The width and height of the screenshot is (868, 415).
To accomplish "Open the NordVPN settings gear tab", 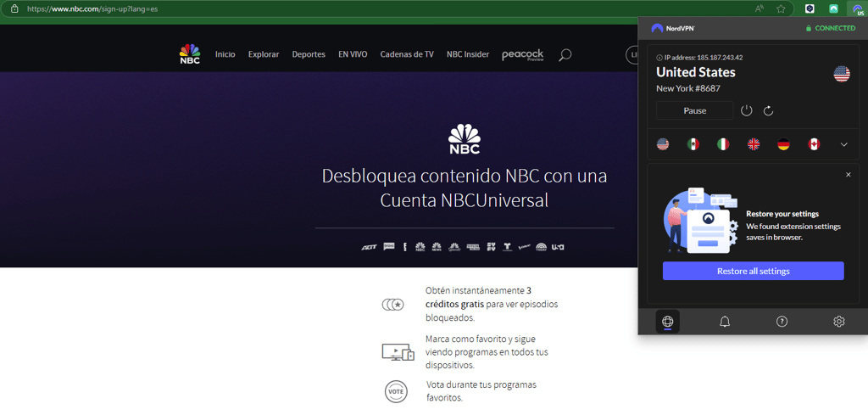I will [x=838, y=322].
